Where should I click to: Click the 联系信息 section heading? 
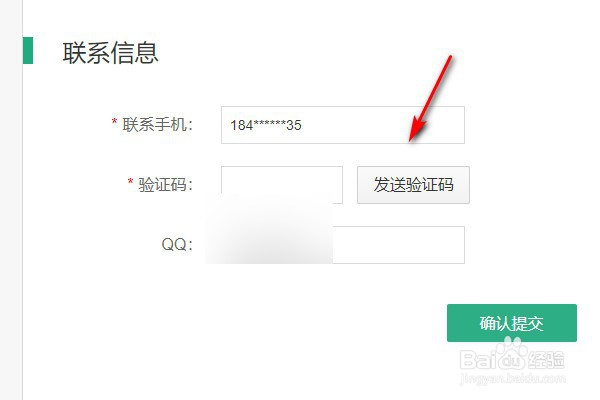point(110,52)
